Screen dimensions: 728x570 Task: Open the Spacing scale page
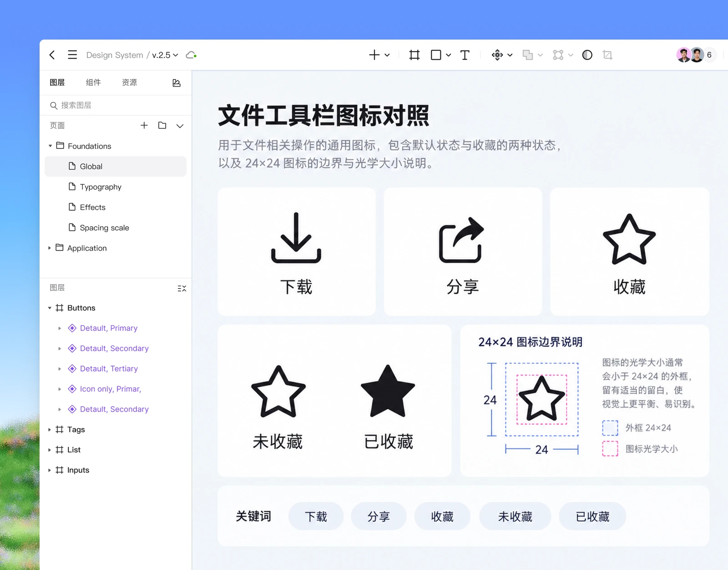click(x=116, y=228)
